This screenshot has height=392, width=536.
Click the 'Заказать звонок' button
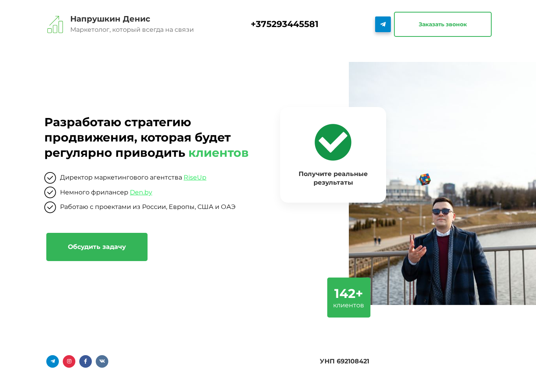point(443,24)
